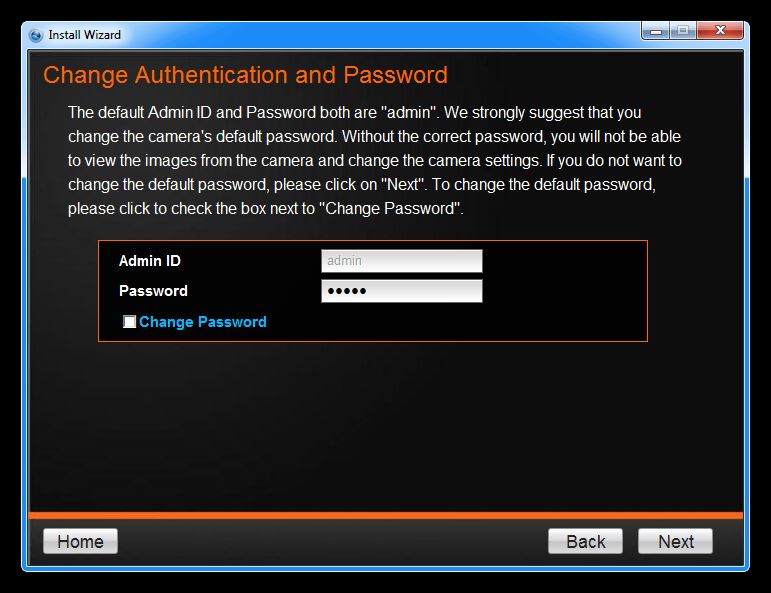The height and width of the screenshot is (593, 771).
Task: Click the Admin ID label
Action: coord(149,261)
